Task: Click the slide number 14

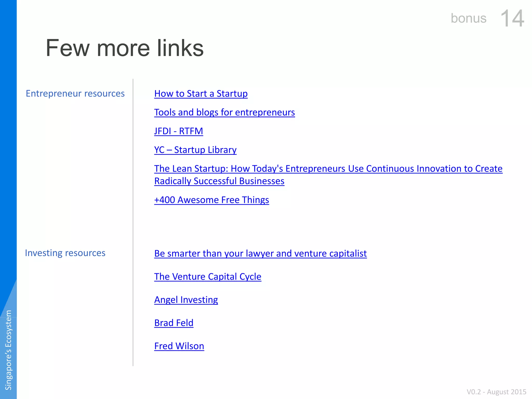Action: click(x=512, y=18)
